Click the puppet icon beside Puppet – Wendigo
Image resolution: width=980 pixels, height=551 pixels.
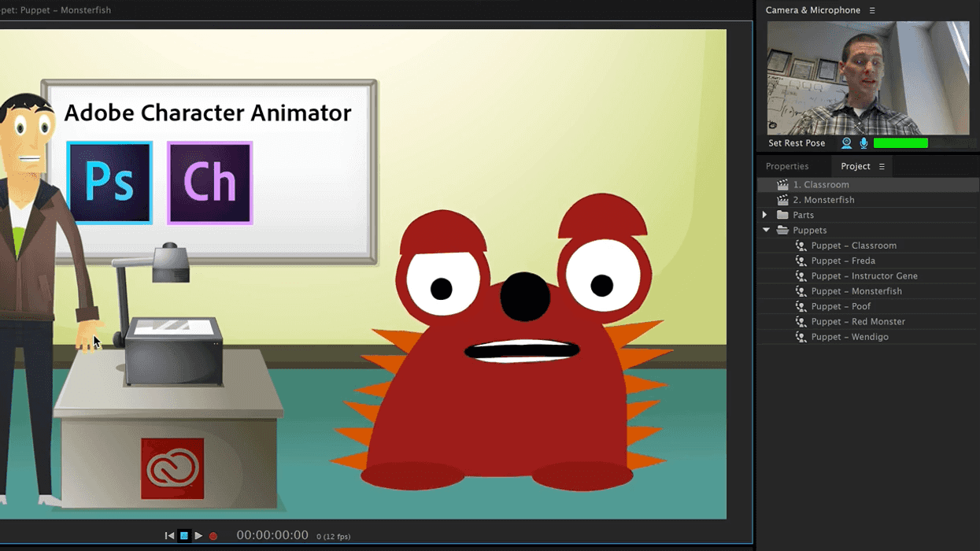(801, 337)
